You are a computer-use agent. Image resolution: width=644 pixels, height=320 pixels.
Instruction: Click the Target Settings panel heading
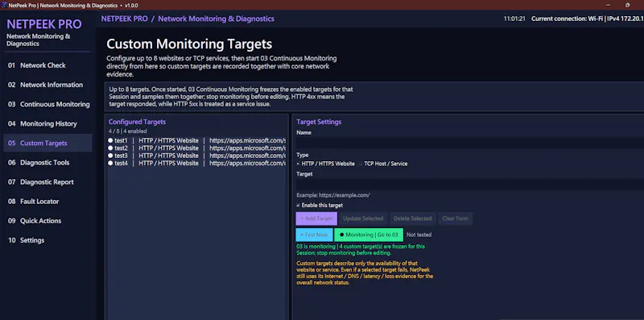point(319,122)
